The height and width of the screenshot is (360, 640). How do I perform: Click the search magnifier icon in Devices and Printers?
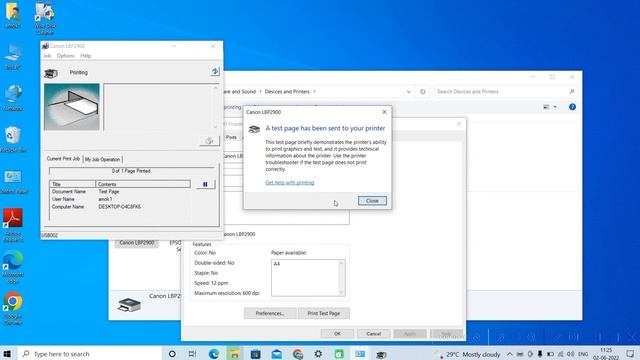coord(572,91)
